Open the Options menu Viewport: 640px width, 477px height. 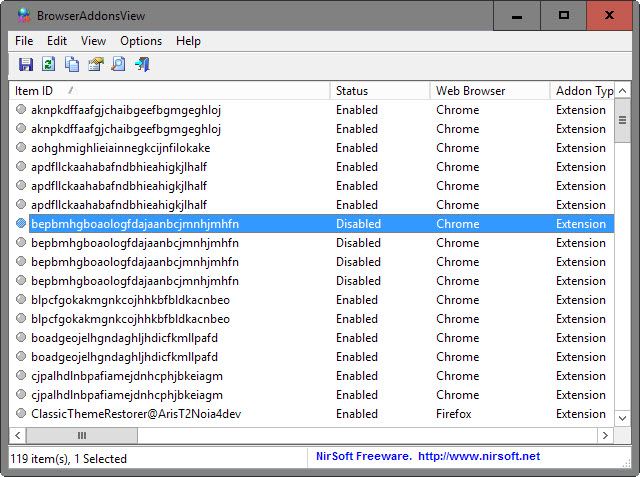pyautogui.click(x=141, y=41)
